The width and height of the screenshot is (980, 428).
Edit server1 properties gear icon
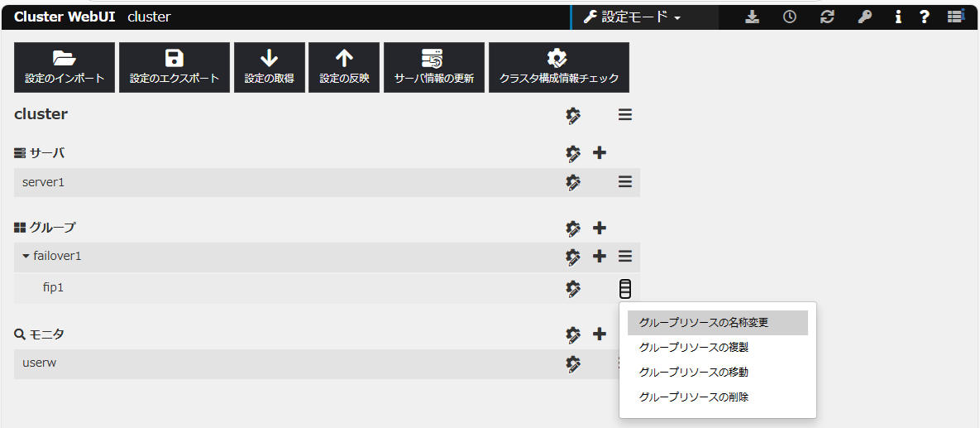coord(573,182)
